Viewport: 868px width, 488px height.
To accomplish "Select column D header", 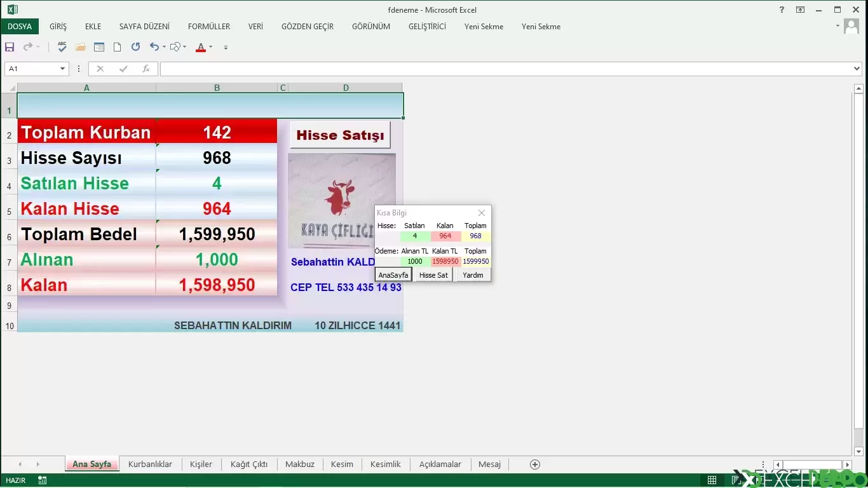I will click(x=346, y=88).
